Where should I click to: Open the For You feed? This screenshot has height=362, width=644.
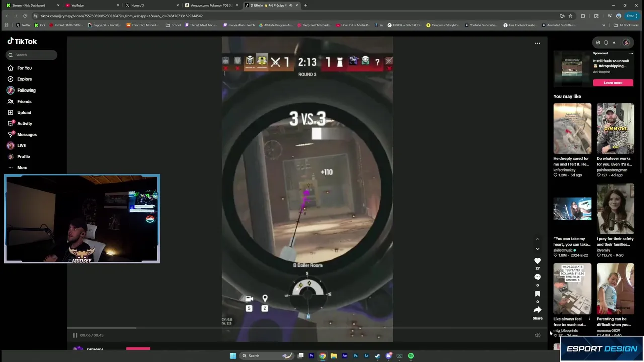20,68
